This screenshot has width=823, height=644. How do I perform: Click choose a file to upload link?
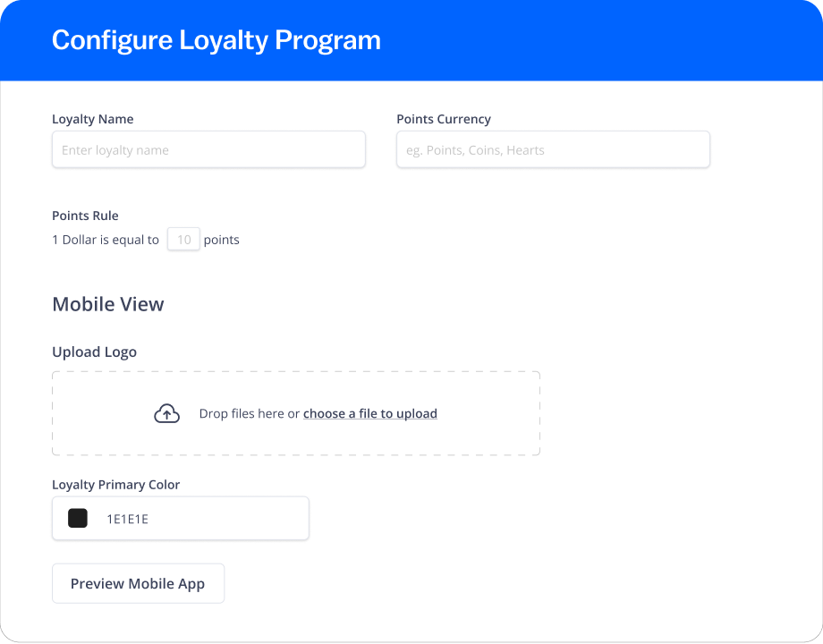pyautogui.click(x=369, y=413)
